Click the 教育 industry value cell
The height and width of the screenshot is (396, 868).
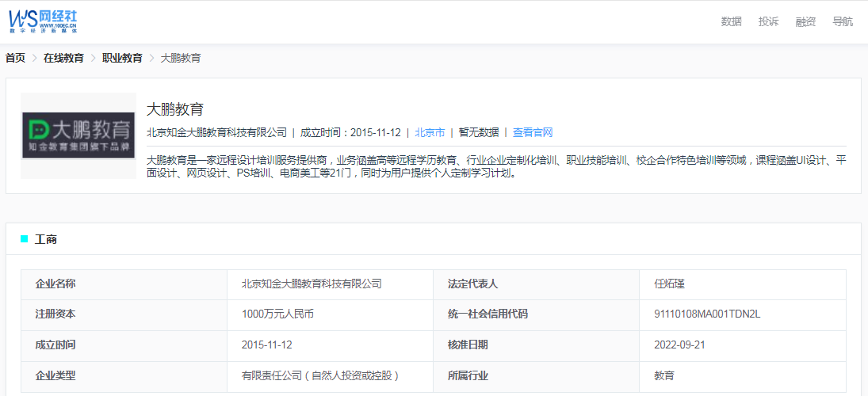click(x=742, y=376)
